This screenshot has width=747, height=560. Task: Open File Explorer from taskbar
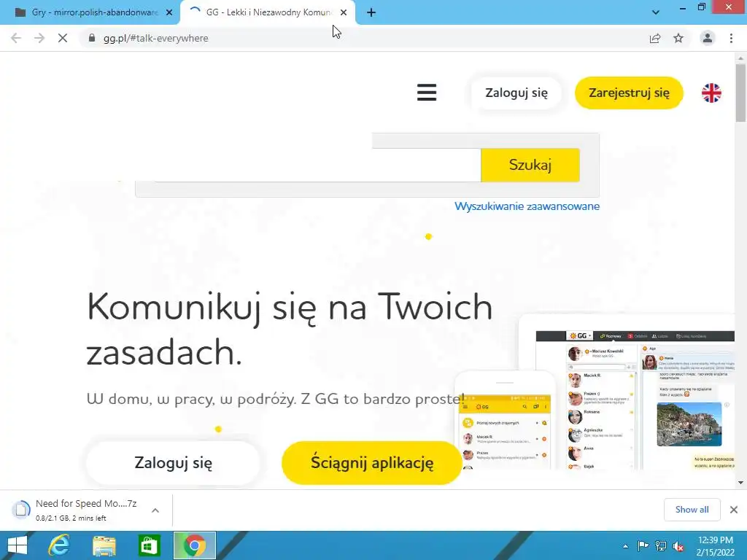(x=104, y=545)
